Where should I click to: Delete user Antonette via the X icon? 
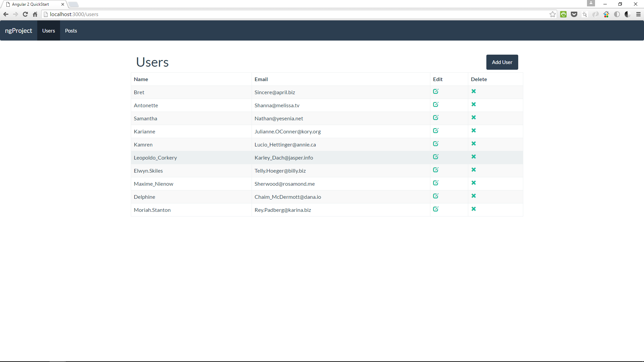click(474, 104)
